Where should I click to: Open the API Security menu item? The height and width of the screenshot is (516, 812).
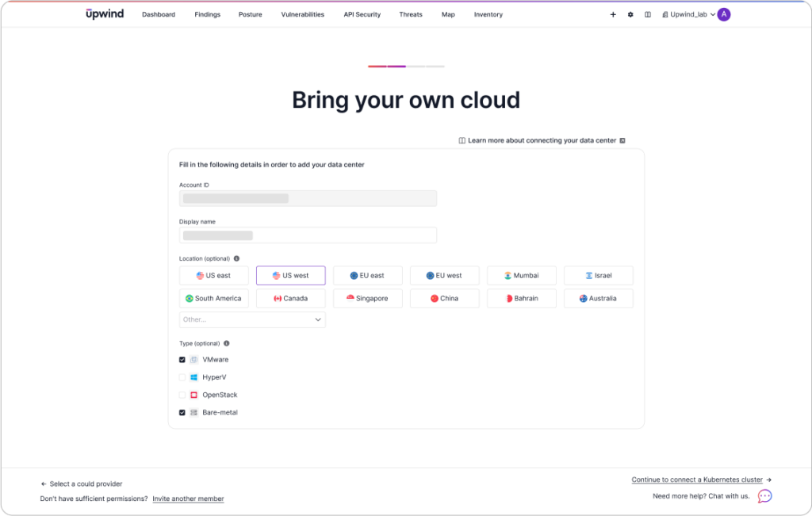[x=362, y=14]
